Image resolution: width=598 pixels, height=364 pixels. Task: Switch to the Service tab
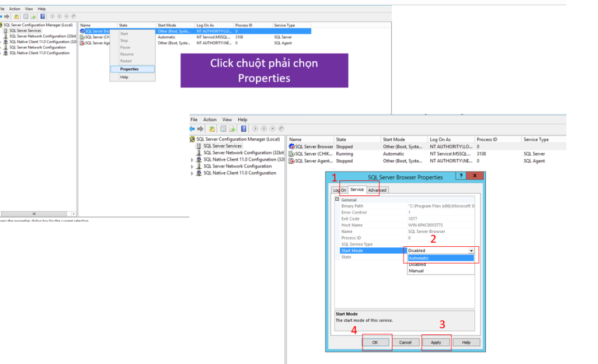pos(357,190)
